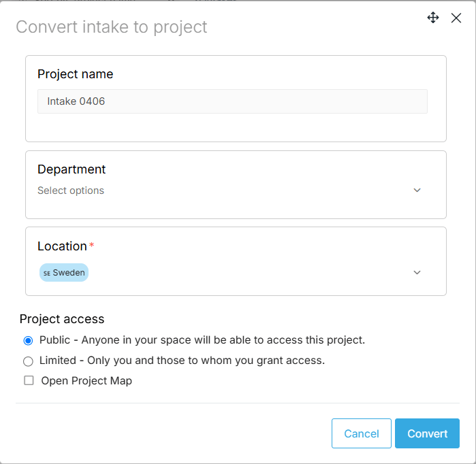
Task: Enable the Open Project Map checkbox
Action: (x=29, y=381)
